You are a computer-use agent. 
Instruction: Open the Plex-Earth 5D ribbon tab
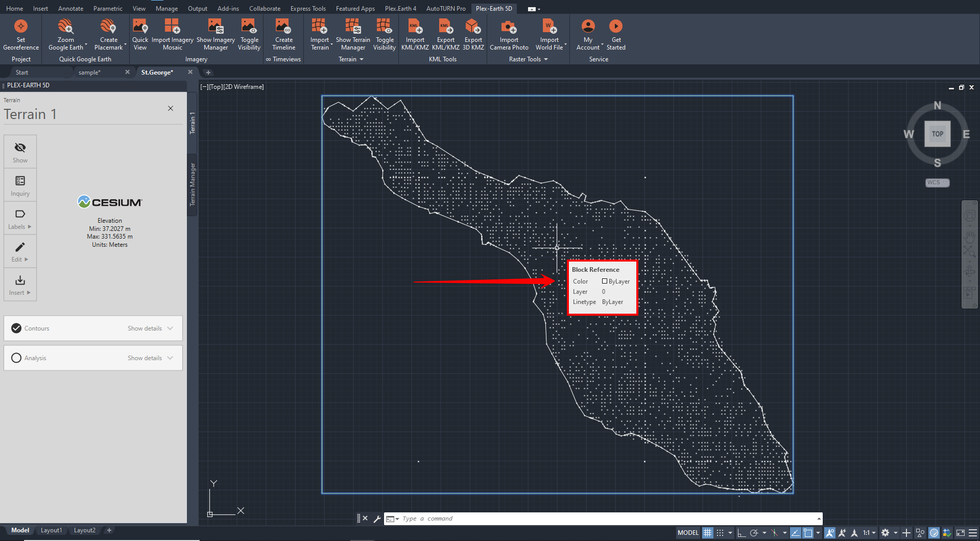[494, 8]
